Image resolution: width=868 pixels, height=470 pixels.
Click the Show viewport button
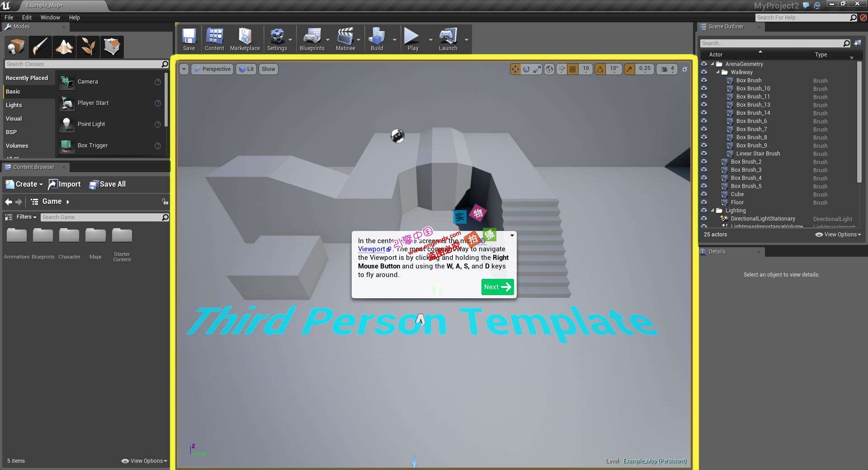click(x=268, y=69)
